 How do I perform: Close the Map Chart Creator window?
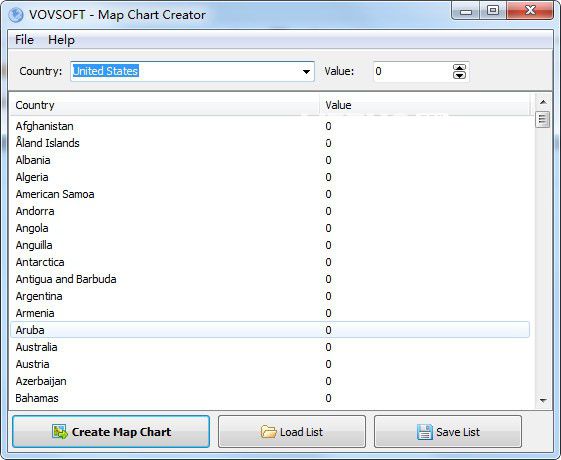[x=530, y=11]
